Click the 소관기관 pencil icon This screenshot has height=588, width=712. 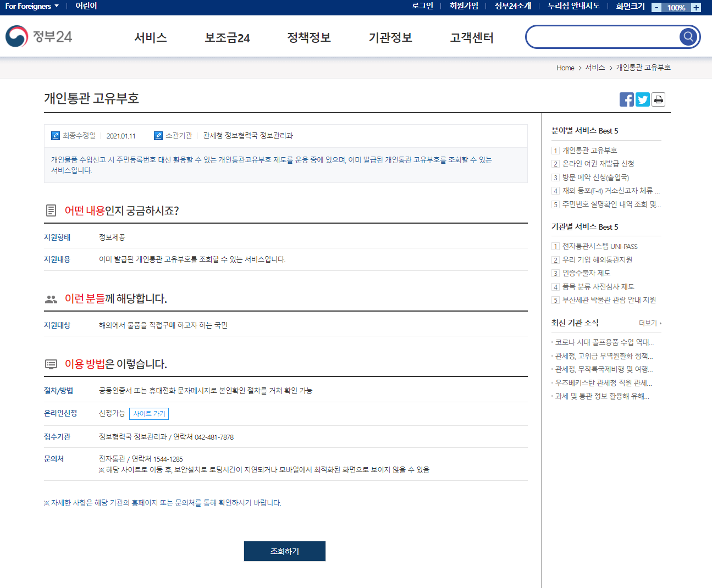tap(158, 136)
